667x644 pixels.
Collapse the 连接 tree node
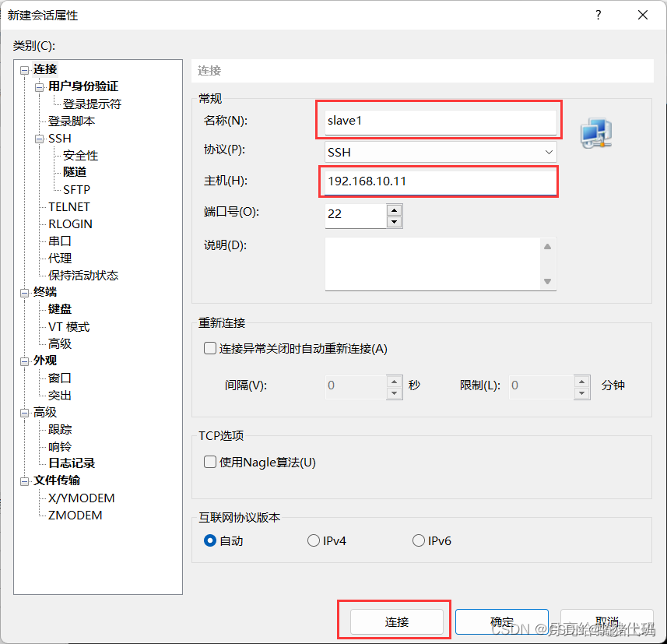(x=25, y=70)
